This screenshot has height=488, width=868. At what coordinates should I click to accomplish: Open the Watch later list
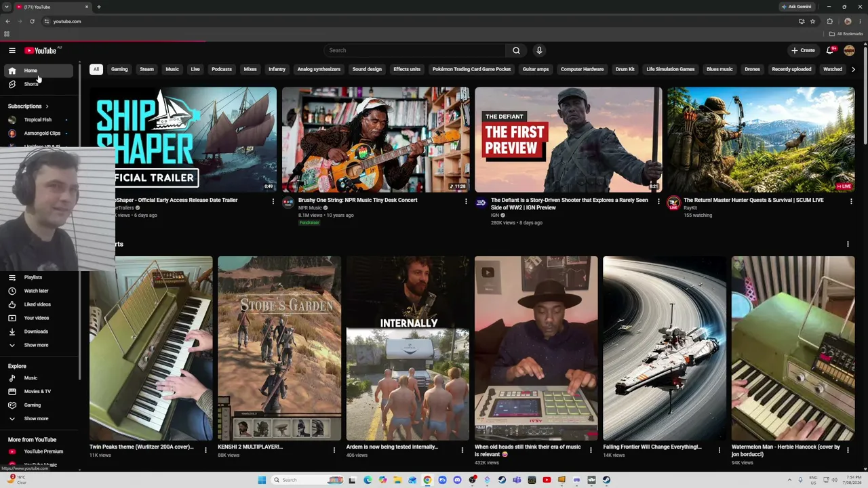click(x=37, y=291)
